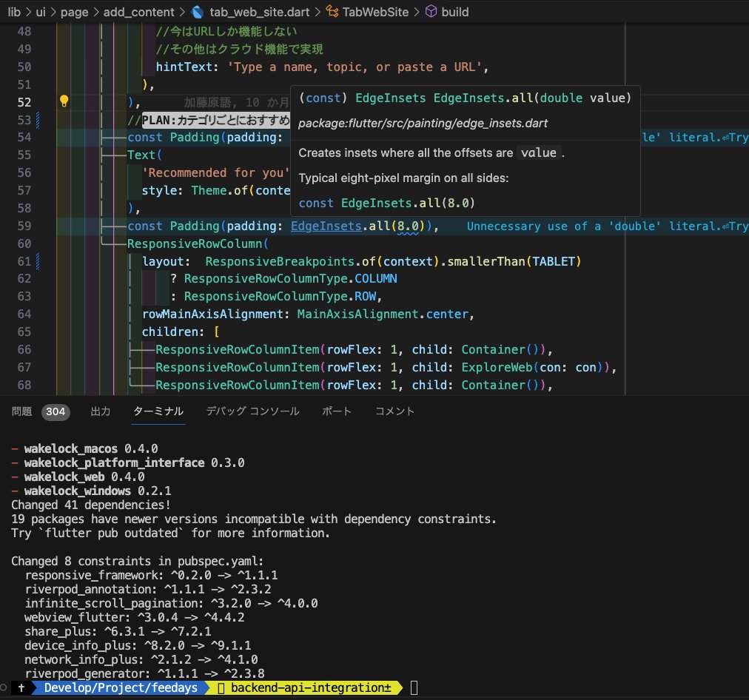Switch to the 問題 problems tab
The height and width of the screenshot is (700, 749).
(21, 411)
